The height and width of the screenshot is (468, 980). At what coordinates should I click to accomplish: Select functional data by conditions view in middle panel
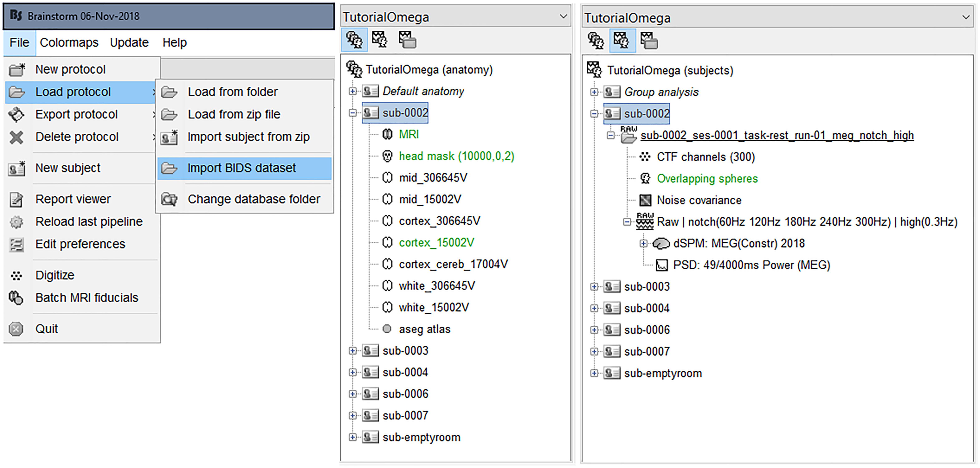pos(408,40)
